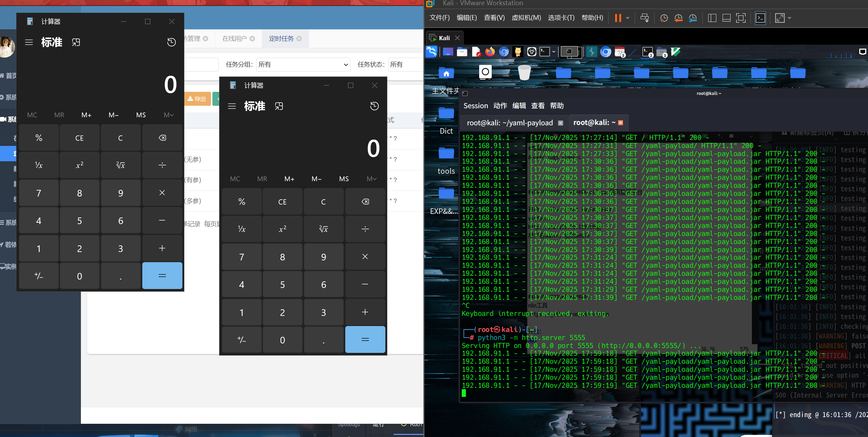
Task: Toggle sign with +/- on front calculator
Action: point(242,340)
